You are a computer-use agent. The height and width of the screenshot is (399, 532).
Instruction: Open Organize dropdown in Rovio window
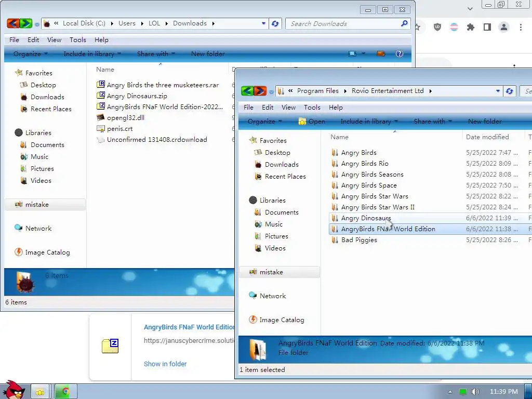264,121
